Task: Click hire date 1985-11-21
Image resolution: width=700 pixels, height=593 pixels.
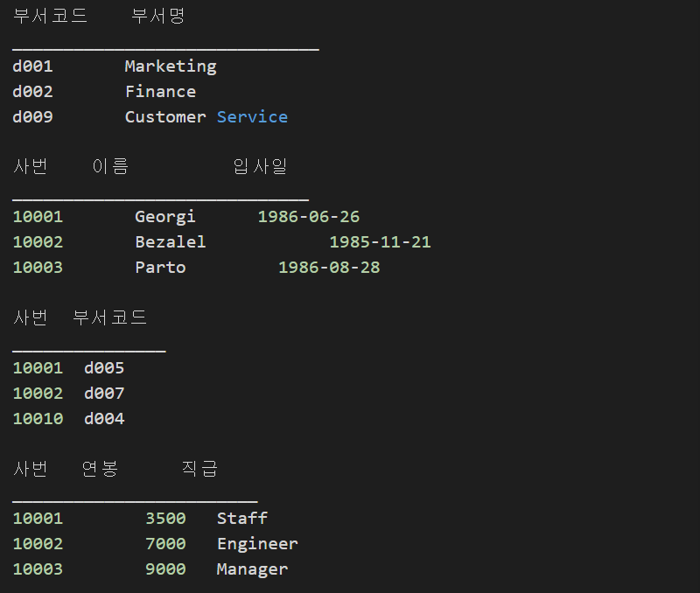Action: pyautogui.click(x=381, y=242)
